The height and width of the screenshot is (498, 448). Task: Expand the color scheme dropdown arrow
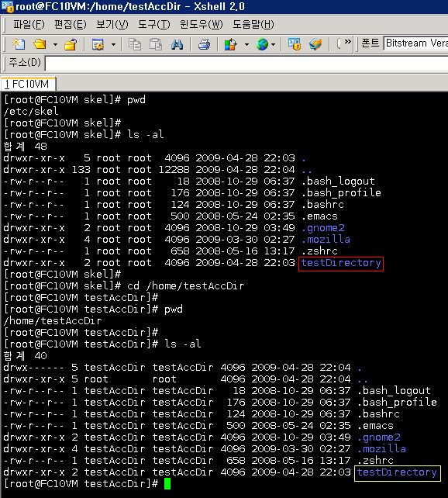pyautogui.click(x=246, y=44)
